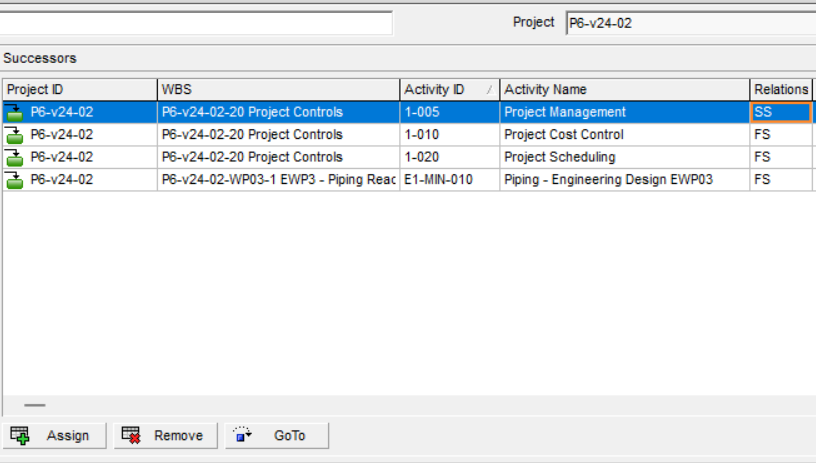Click the Assign button icon
This screenshot has width=816, height=463.
[20, 435]
